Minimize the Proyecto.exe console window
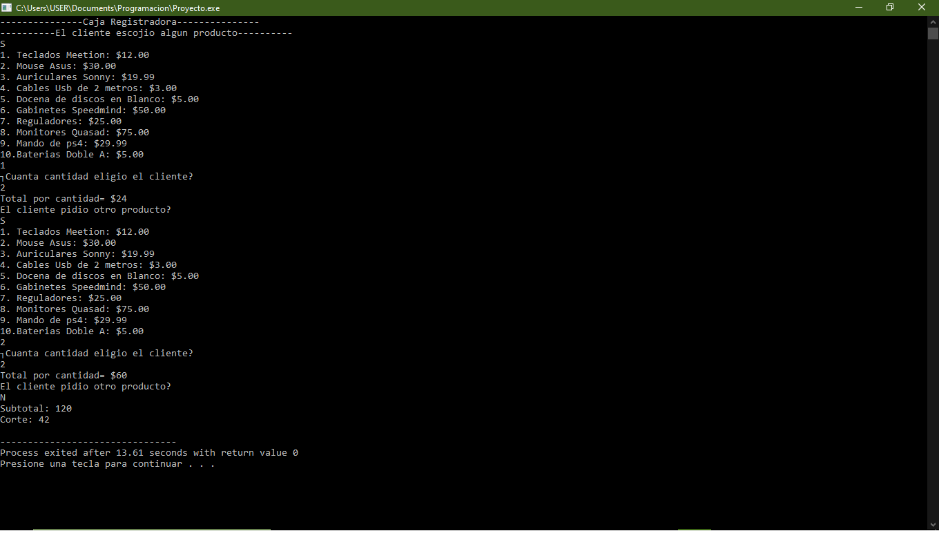Viewport: 939px width, 560px height. [x=859, y=8]
